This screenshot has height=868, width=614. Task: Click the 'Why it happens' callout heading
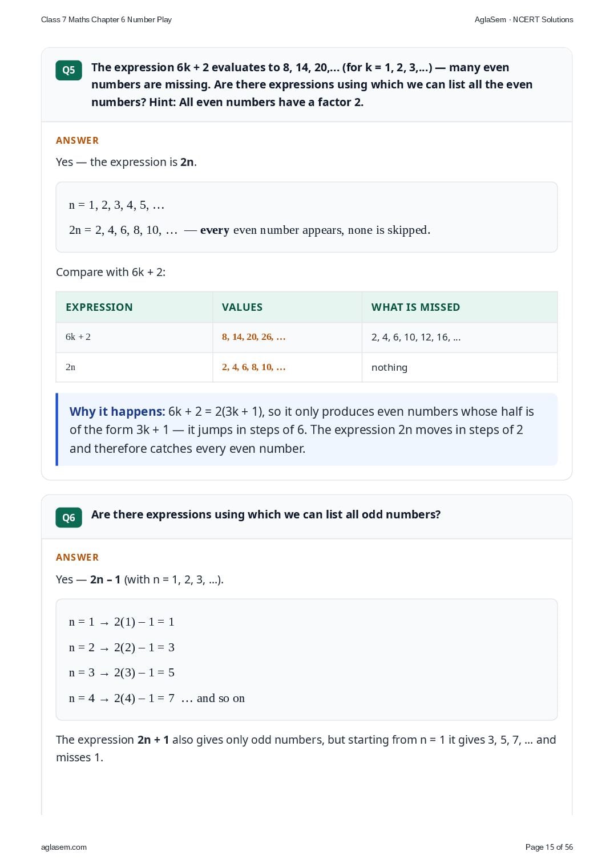click(117, 412)
